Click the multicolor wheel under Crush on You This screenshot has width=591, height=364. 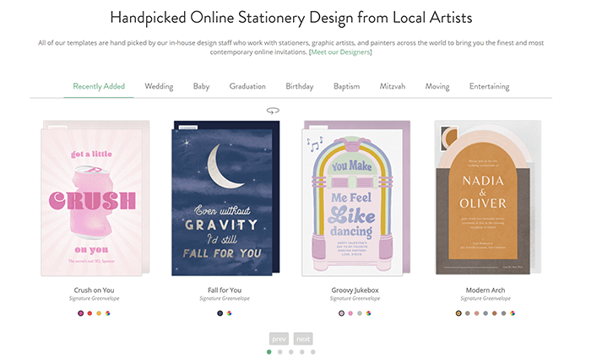tap(108, 313)
